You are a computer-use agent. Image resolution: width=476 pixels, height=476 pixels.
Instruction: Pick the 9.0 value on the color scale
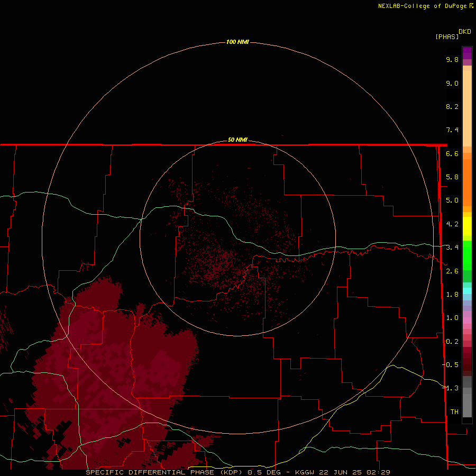(452, 83)
